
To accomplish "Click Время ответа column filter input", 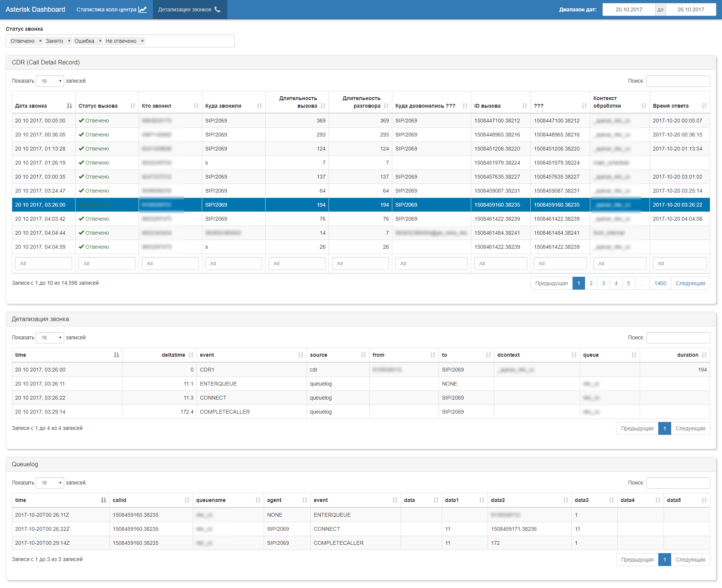I will pos(680,263).
